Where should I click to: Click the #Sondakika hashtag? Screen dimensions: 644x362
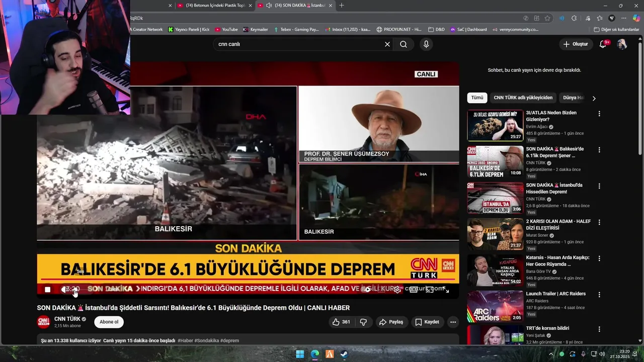pyautogui.click(x=206, y=340)
